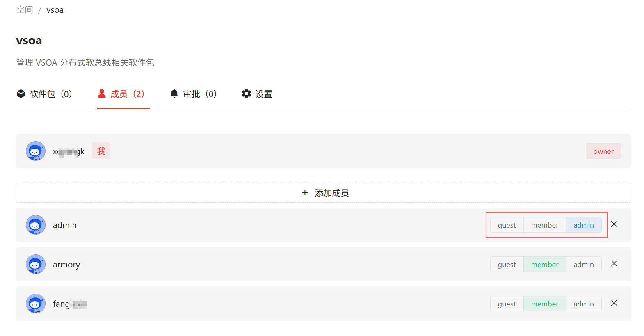The height and width of the screenshot is (336, 644).
Task: Remove the admin member with X
Action: point(614,224)
